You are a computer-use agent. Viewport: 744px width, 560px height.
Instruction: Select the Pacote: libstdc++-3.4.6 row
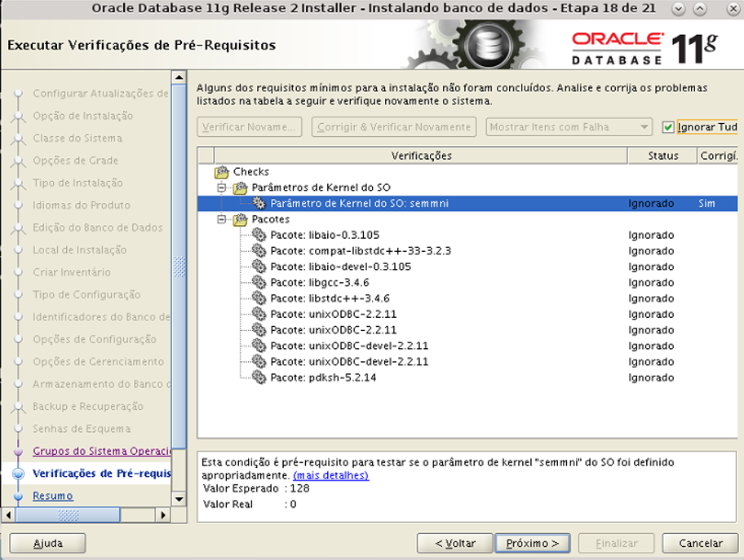click(x=467, y=298)
